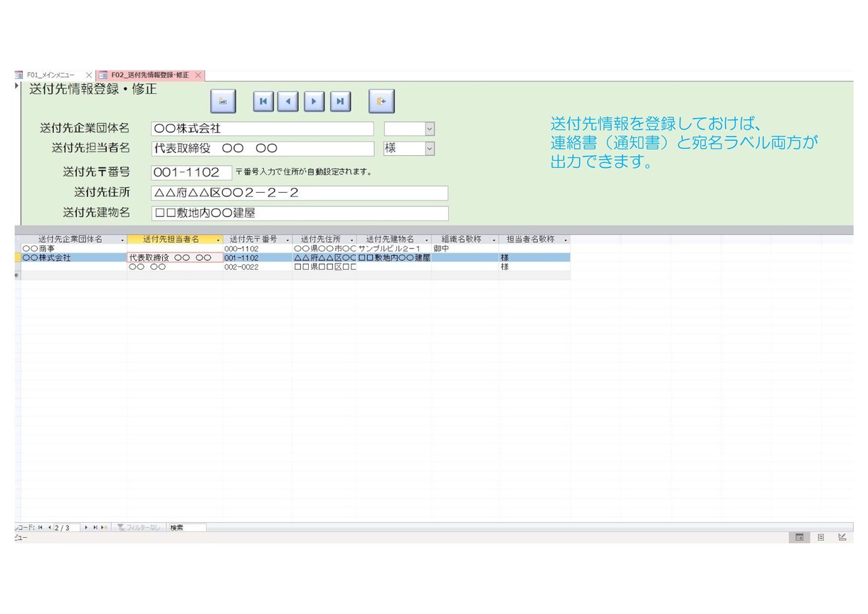Screen dimensions: 868x614
Task: Click the 送付先企業団体名 input field
Action: 262,129
